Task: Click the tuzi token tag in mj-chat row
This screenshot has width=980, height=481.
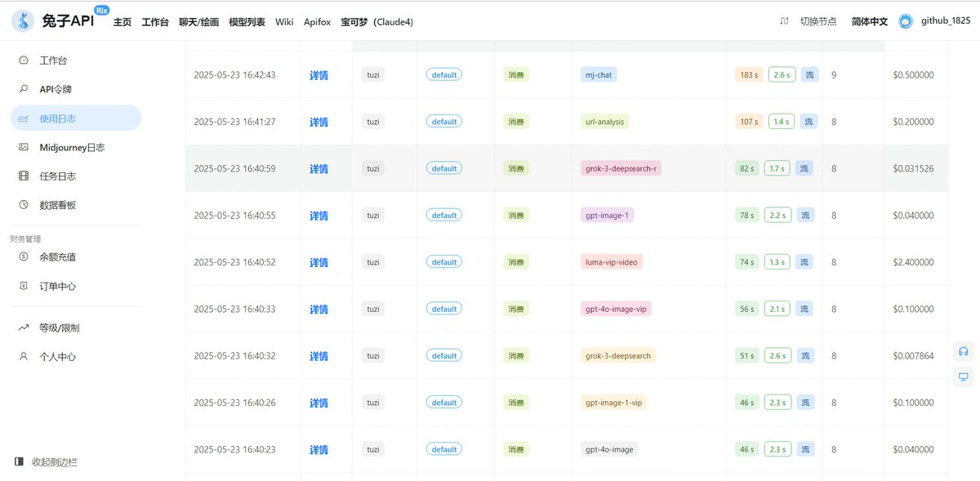Action: [373, 75]
